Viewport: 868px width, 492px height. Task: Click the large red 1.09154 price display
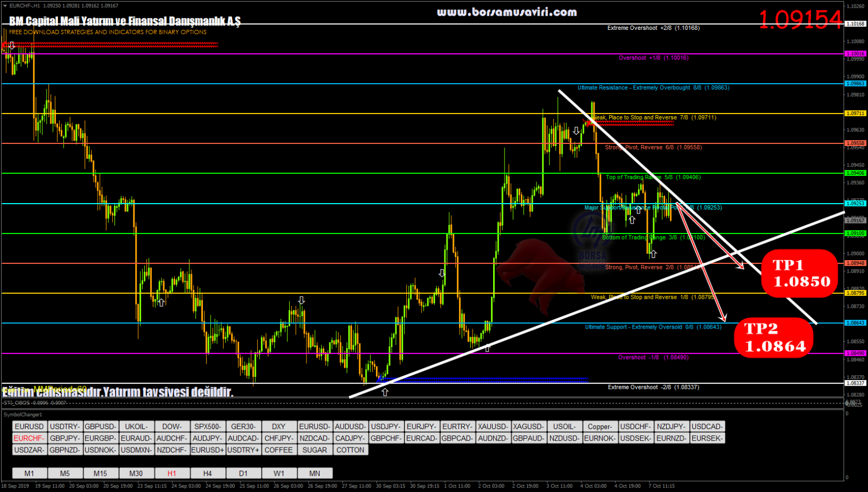click(800, 20)
